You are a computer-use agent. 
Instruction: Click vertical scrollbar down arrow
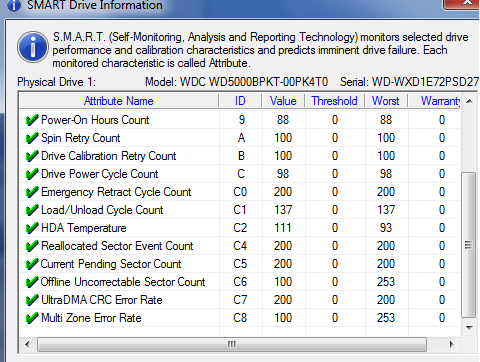(x=469, y=328)
